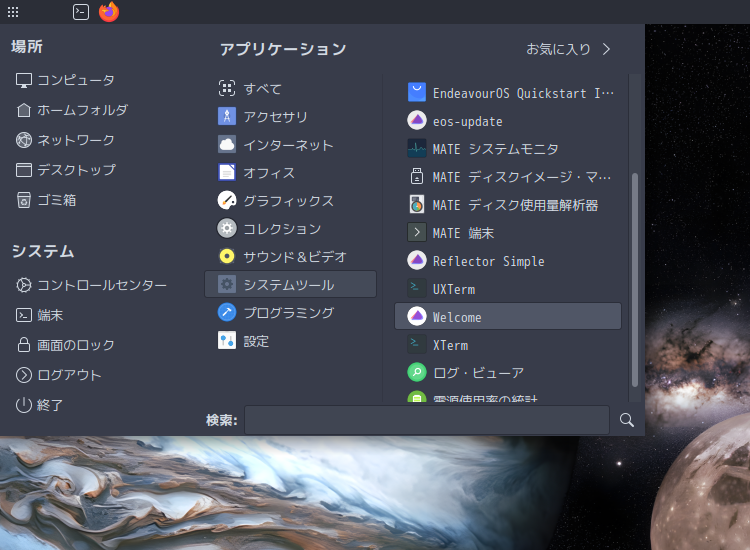
Task: Click the Reflector Simple icon
Action: coord(417,261)
